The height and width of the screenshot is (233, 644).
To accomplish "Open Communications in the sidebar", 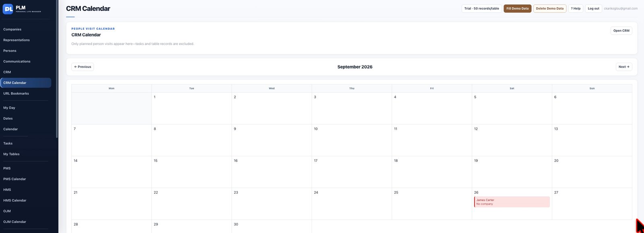I will (x=17, y=61).
